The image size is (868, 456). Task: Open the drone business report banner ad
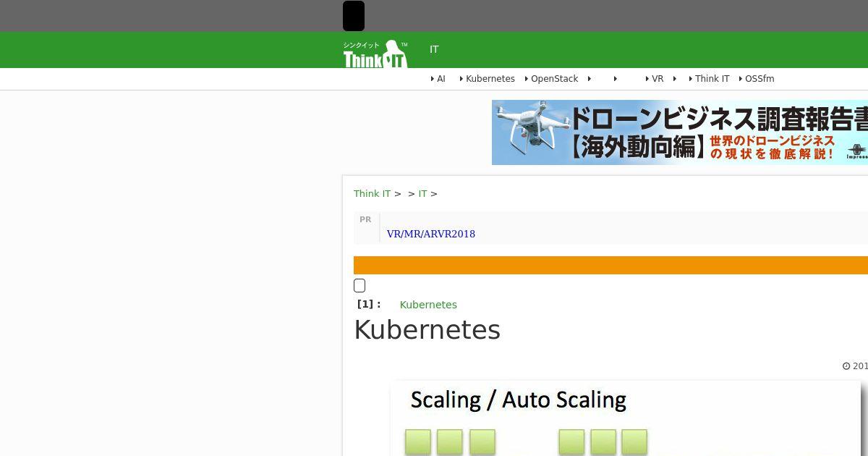tap(680, 132)
